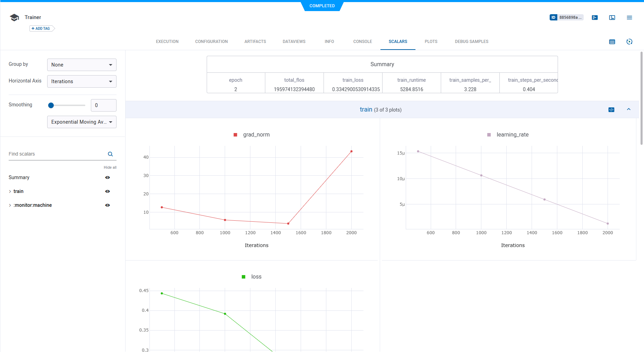This screenshot has height=352, width=644.
Task: Click the scalars view settings icon
Action: 612,42
